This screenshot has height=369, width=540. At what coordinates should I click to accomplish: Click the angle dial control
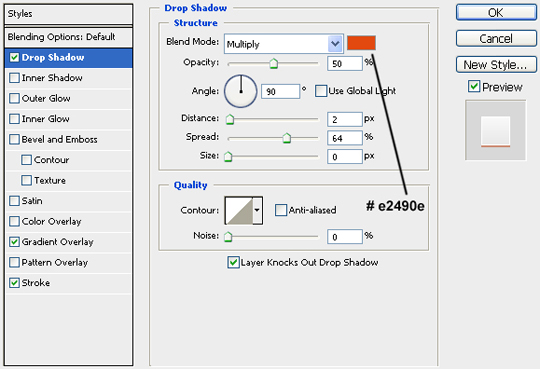click(x=241, y=91)
